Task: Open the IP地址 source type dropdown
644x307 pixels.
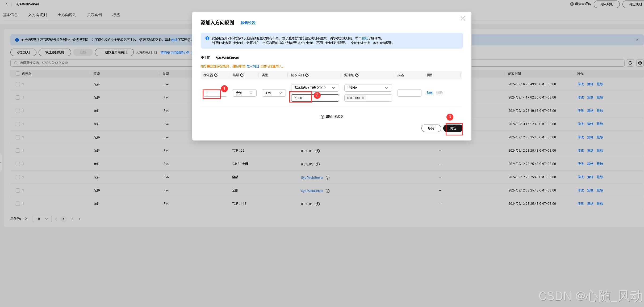Action: [368, 88]
